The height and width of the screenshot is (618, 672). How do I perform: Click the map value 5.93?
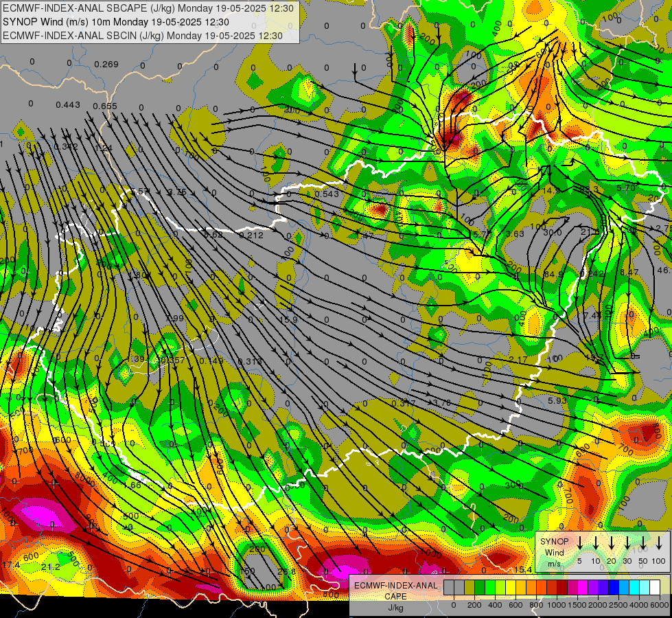(557, 400)
